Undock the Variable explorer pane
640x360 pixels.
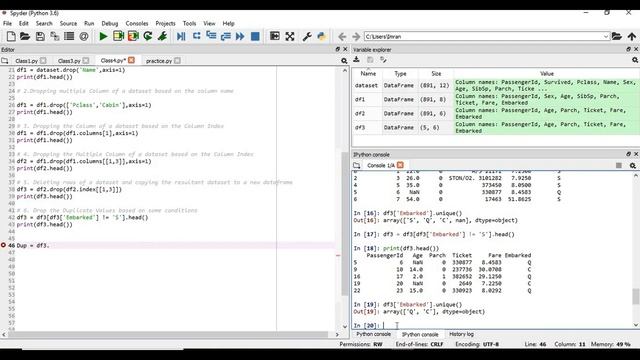pyautogui.click(x=629, y=49)
